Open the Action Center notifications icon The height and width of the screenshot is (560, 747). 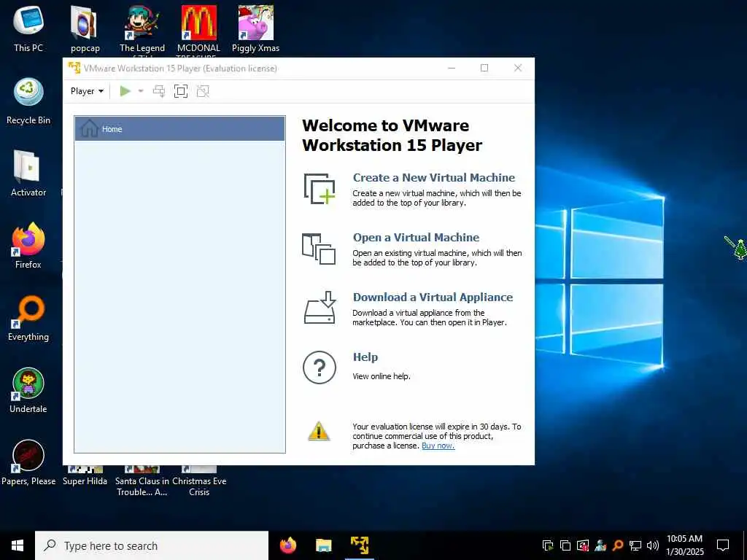tap(723, 545)
